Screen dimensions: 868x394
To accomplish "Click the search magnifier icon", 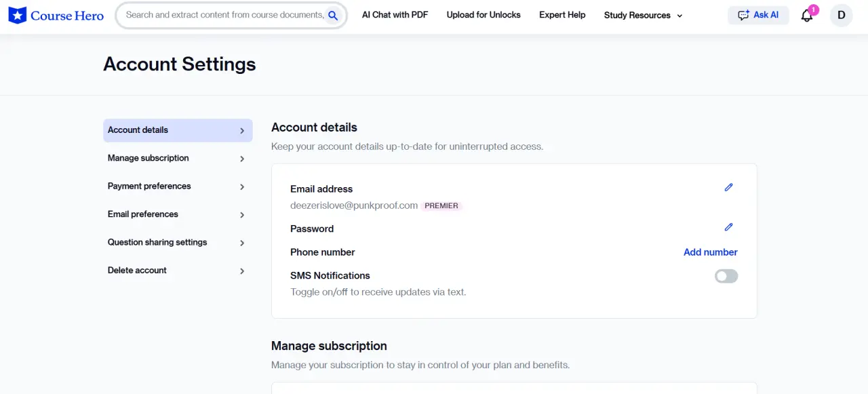I will pos(333,15).
